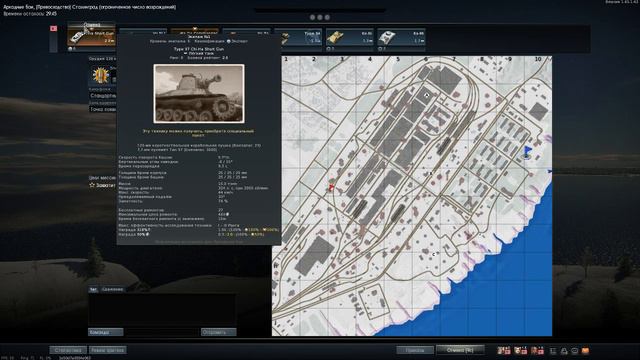Click the third red squad icon in bottom bar
Viewport: 640px width, 360px height.
(x=537, y=350)
